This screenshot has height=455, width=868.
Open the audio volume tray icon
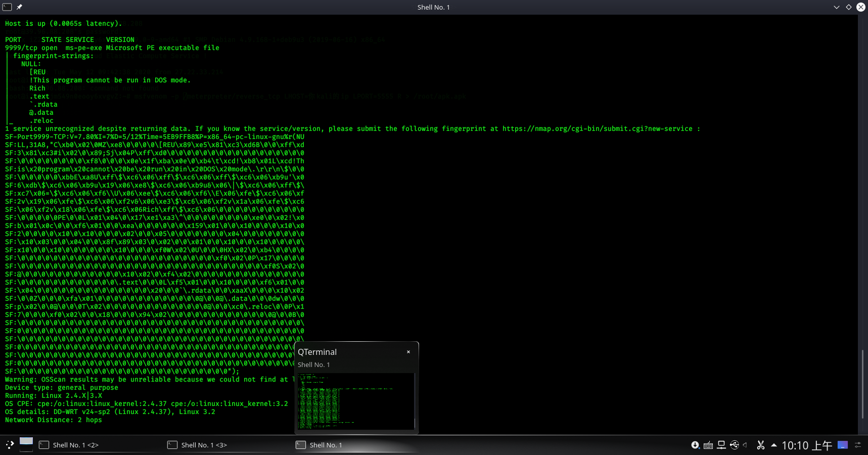click(745, 445)
